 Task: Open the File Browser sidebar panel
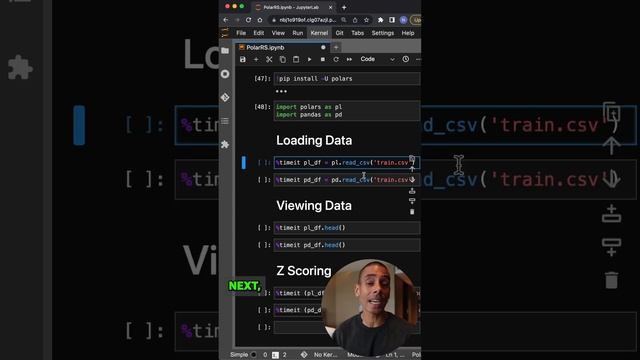pos(225,51)
